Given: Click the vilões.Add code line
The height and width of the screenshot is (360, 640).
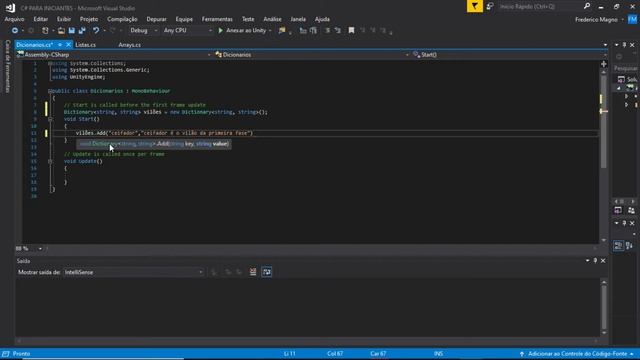Looking at the screenshot, I should click(164, 133).
